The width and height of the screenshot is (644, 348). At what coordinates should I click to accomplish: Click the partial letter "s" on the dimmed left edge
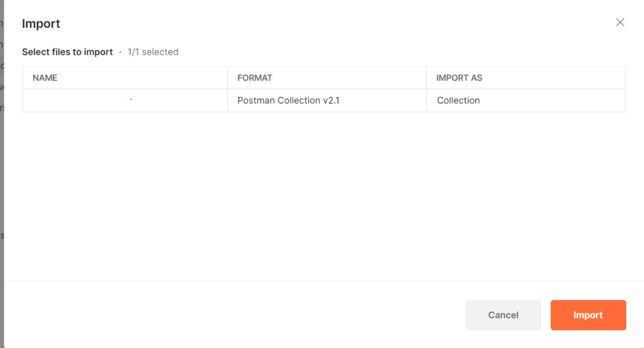tap(2, 235)
